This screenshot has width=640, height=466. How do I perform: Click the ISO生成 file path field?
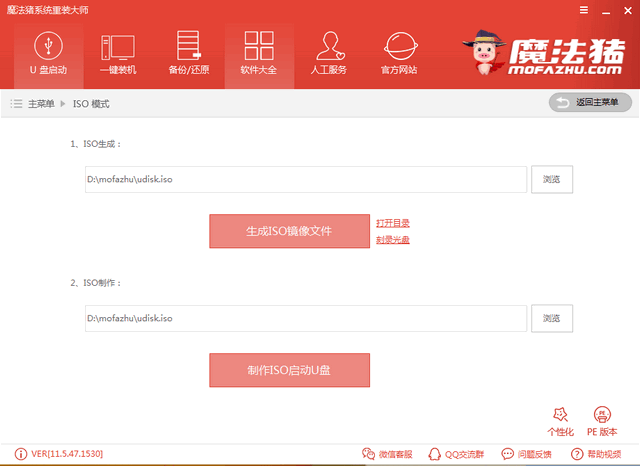pos(305,179)
